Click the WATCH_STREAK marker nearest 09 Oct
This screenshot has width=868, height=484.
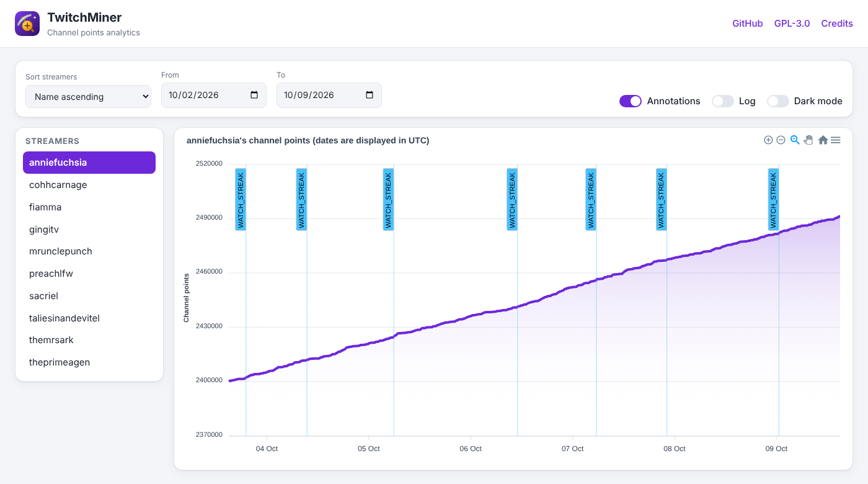[x=773, y=199]
